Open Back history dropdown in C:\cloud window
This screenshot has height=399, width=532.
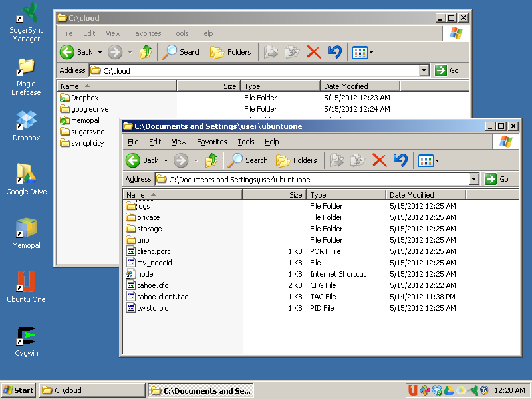tap(100, 53)
